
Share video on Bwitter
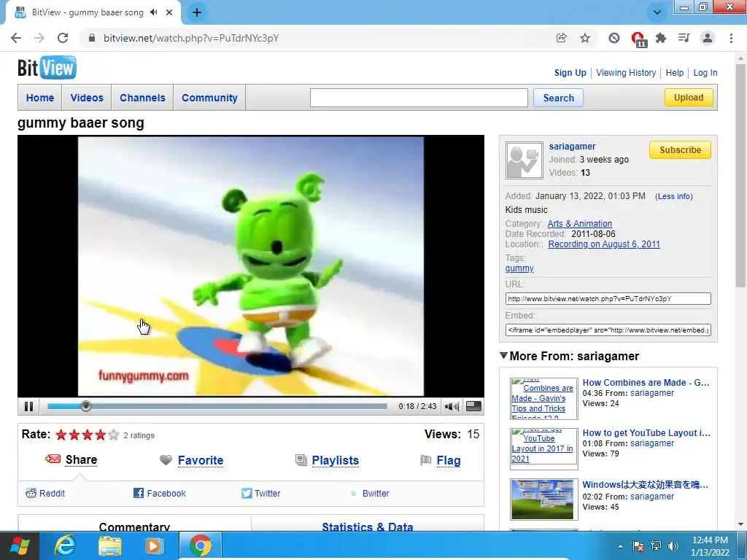click(376, 494)
